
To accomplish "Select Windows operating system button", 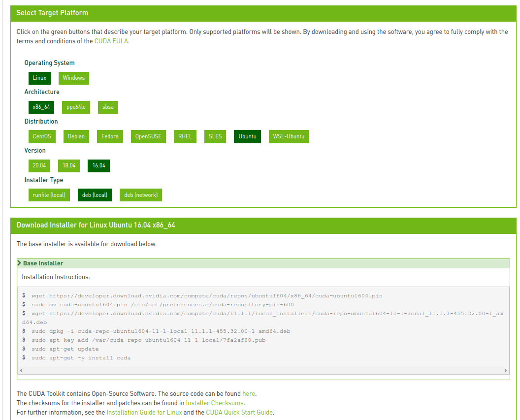I will click(x=74, y=78).
